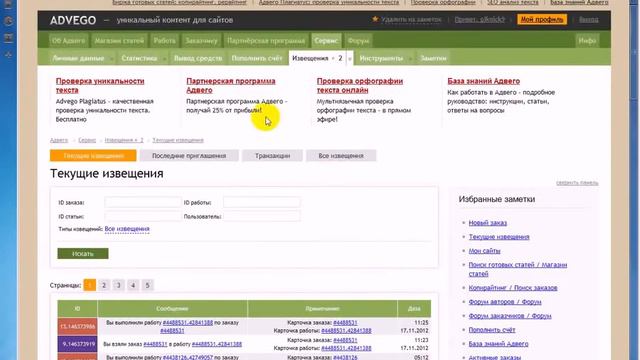Image resolution: width=640 pixels, height=360 pixels.
Task: Go to page 5 of notifications
Action: (x=147, y=285)
